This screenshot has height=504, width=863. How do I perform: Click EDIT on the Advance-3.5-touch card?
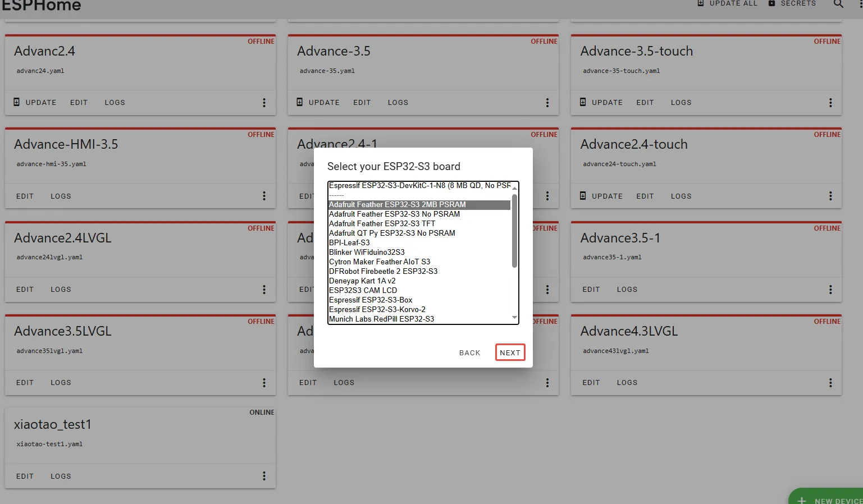(x=645, y=103)
